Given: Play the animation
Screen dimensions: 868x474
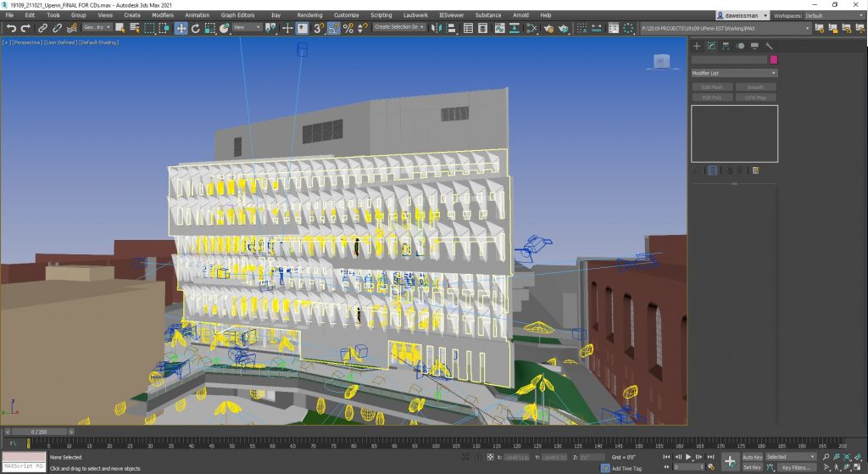Looking at the screenshot, I should click(x=688, y=457).
